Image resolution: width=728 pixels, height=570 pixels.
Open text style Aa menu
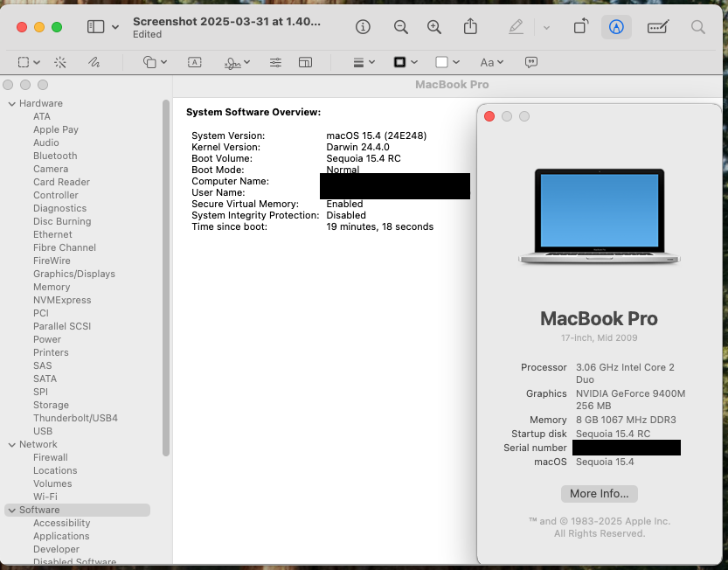point(492,62)
